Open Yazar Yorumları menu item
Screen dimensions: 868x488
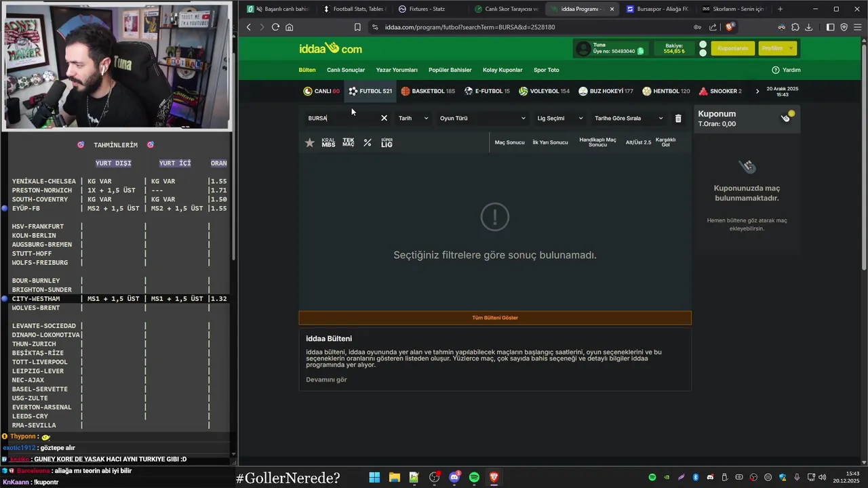(x=397, y=70)
